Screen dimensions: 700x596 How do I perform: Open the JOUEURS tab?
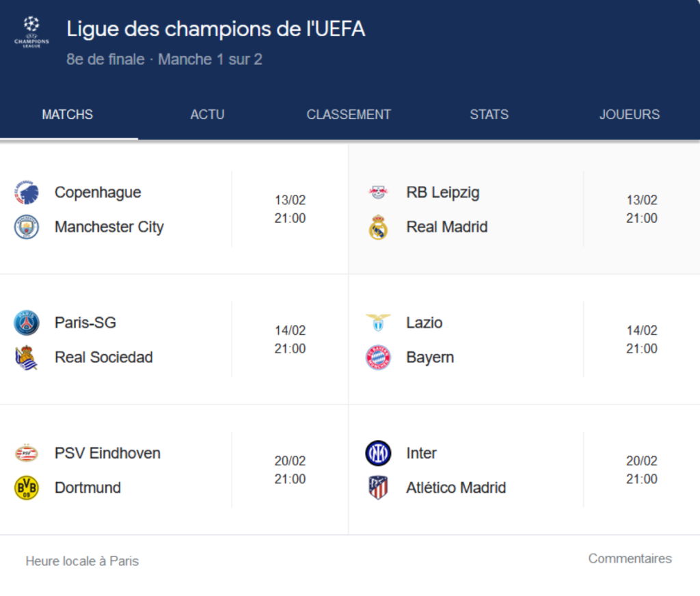point(630,114)
